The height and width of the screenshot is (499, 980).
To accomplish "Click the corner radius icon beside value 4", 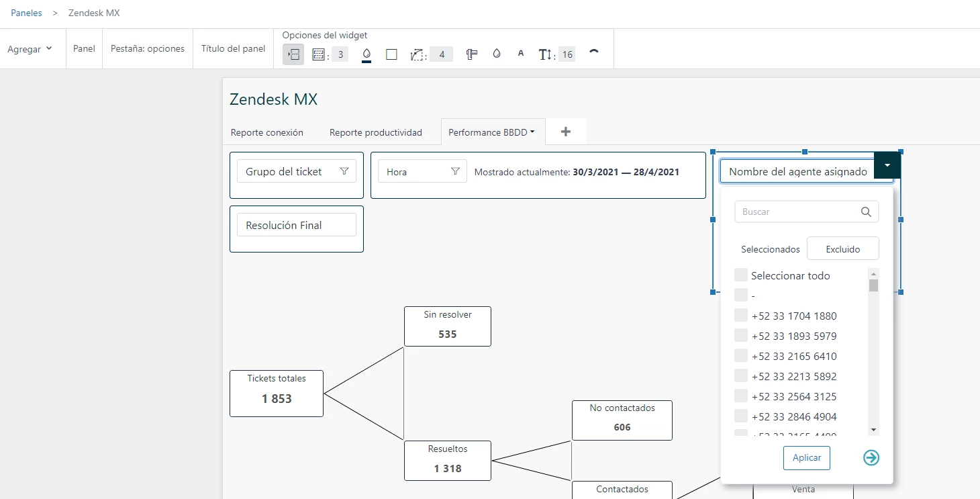I will point(418,54).
